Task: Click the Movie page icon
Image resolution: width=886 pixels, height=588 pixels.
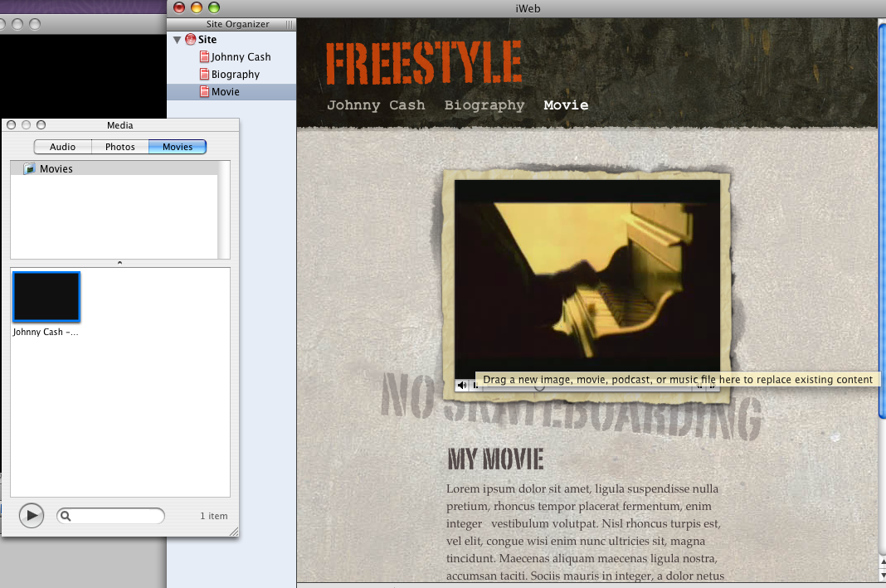Action: 205,91
